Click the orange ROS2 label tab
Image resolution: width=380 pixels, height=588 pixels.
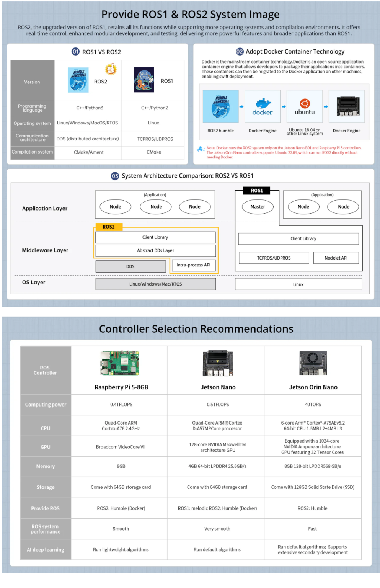[x=109, y=227]
